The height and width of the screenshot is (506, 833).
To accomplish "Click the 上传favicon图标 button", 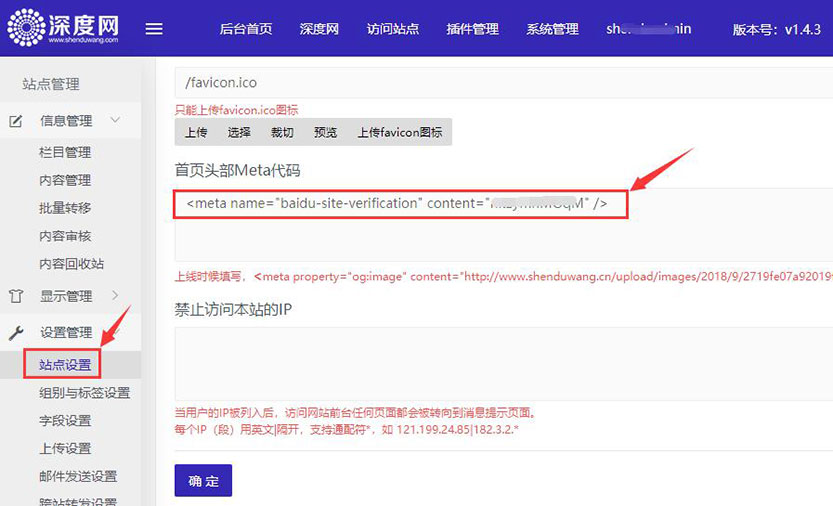I will (400, 132).
